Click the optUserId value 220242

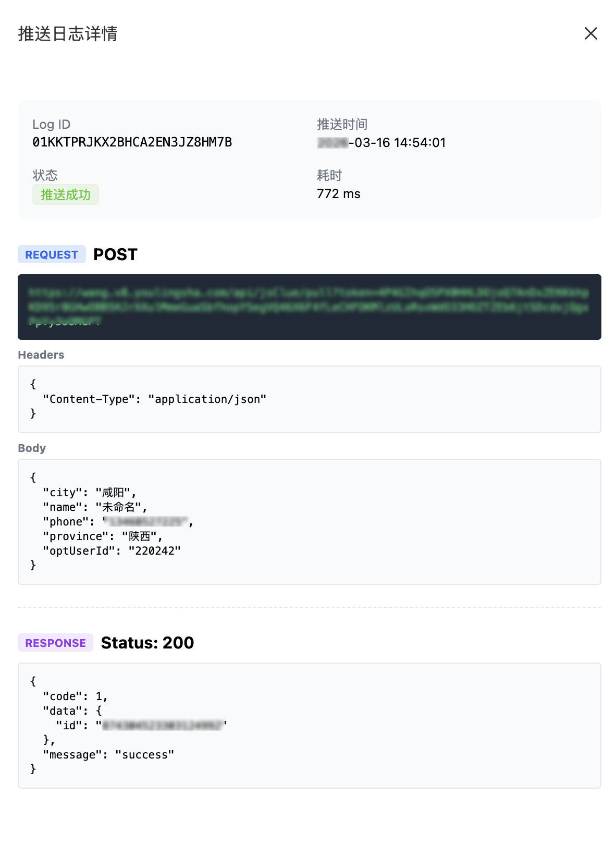[x=154, y=551]
